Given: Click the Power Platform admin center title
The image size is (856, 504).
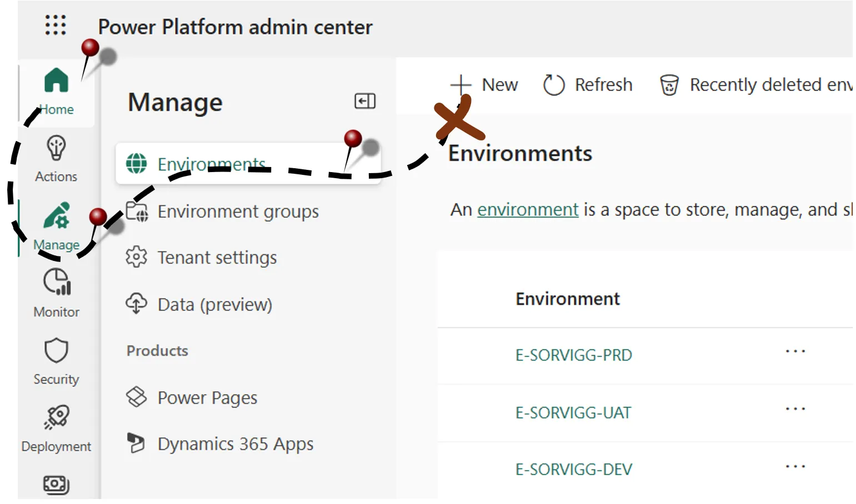Looking at the screenshot, I should click(x=235, y=27).
